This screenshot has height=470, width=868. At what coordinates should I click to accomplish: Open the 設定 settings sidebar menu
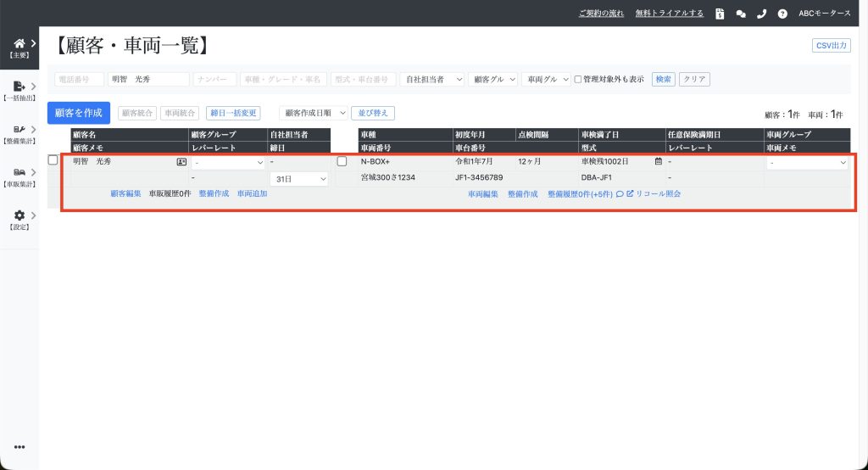(x=19, y=220)
